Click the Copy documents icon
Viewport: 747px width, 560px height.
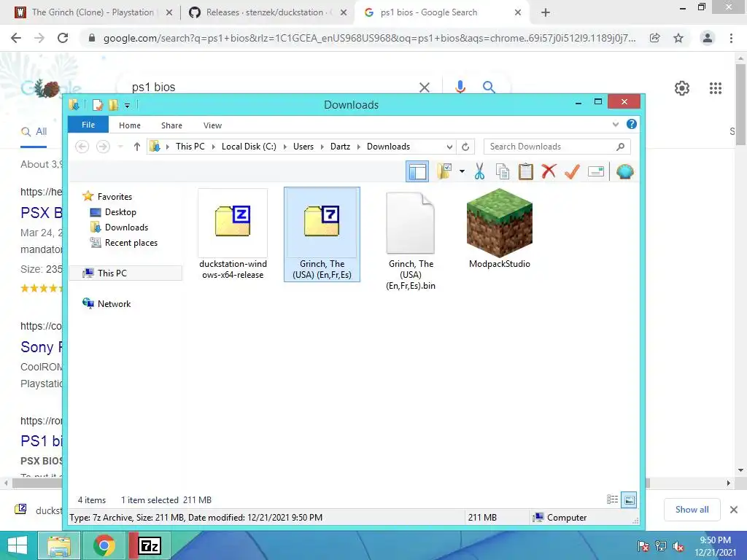click(x=502, y=171)
